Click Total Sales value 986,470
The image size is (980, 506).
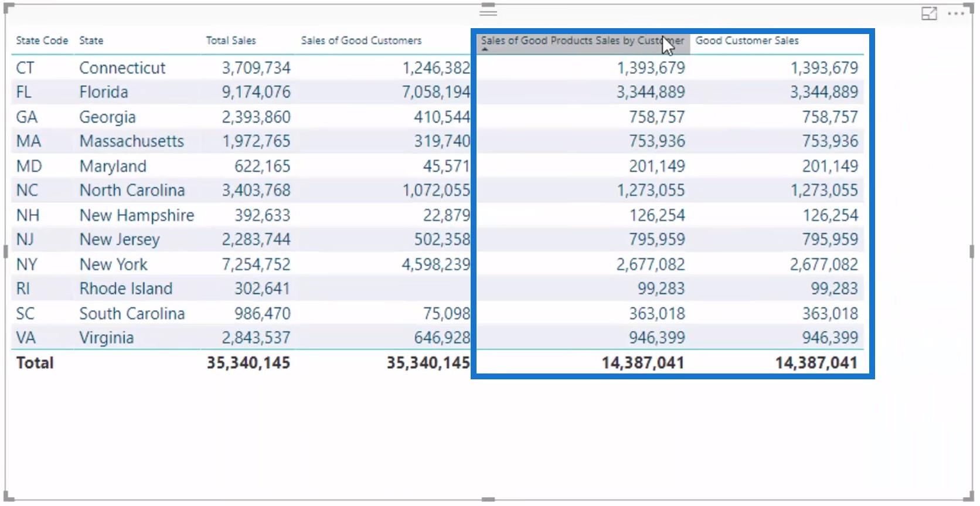pos(263,314)
